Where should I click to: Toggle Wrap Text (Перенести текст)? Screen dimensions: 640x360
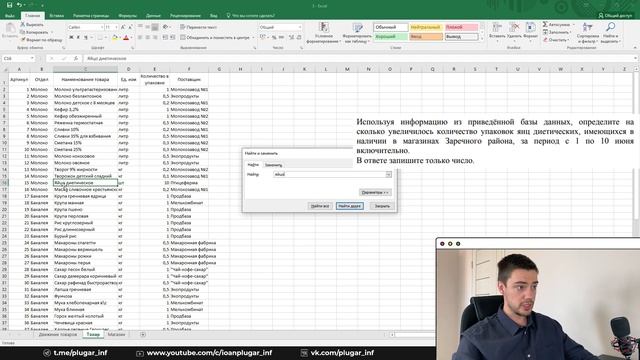tap(198, 27)
